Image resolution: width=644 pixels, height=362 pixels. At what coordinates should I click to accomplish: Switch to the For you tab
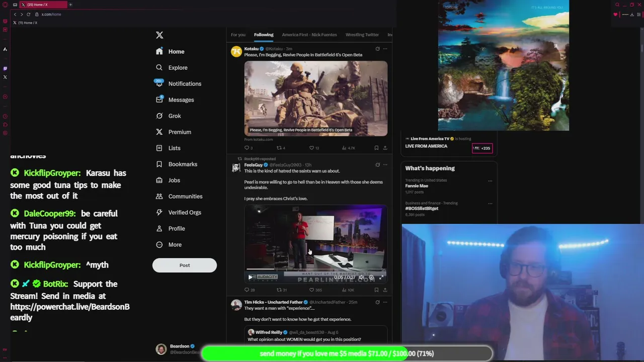click(x=238, y=35)
